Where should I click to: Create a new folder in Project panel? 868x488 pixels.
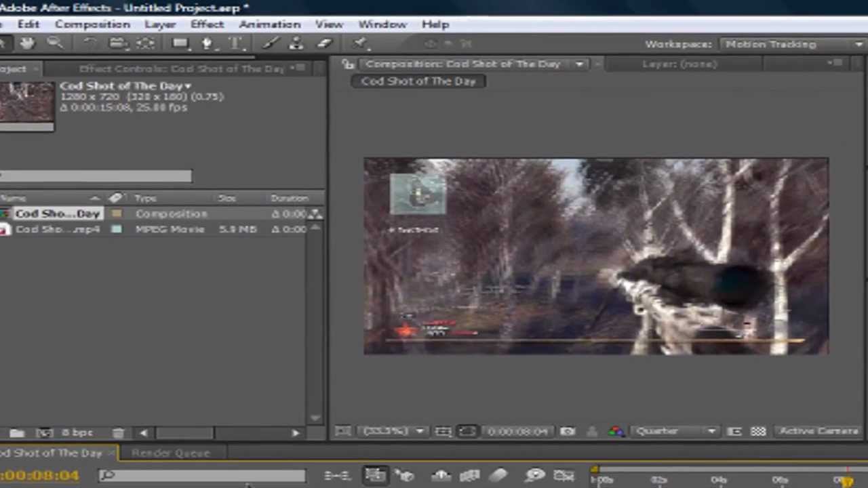point(17,432)
